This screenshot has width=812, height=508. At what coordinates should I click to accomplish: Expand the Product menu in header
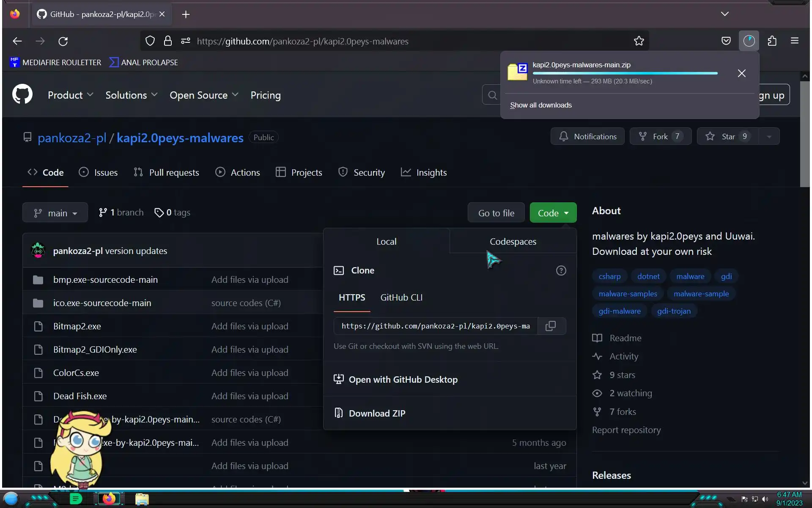click(x=70, y=95)
